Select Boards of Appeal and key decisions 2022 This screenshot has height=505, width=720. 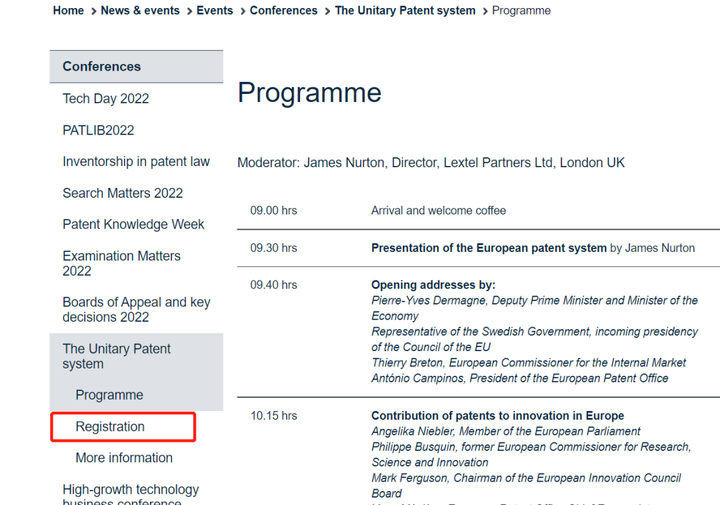[x=136, y=309]
